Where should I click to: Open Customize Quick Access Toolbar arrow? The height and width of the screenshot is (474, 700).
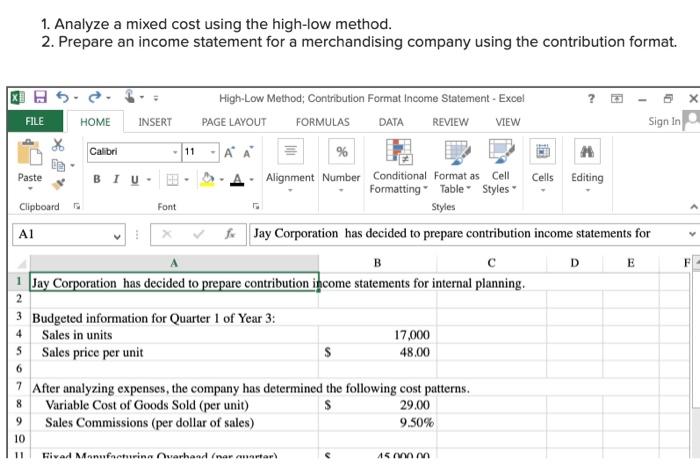(x=156, y=98)
